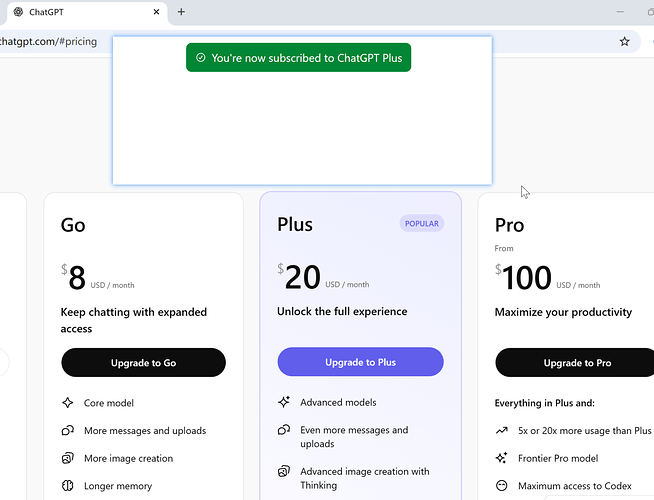Click the POPULAR badge on Plus plan
Viewport: 654px width, 500px height.
[422, 224]
